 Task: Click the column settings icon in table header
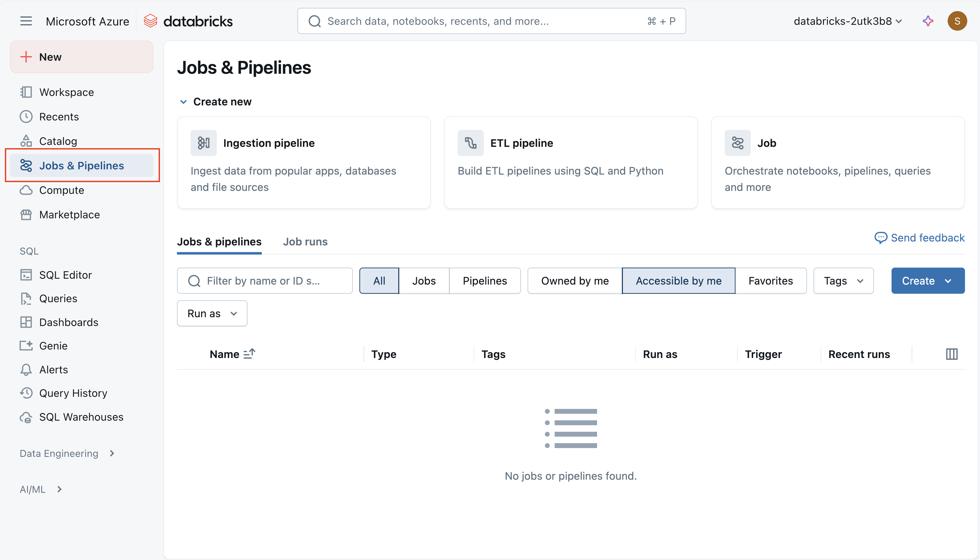[952, 354]
